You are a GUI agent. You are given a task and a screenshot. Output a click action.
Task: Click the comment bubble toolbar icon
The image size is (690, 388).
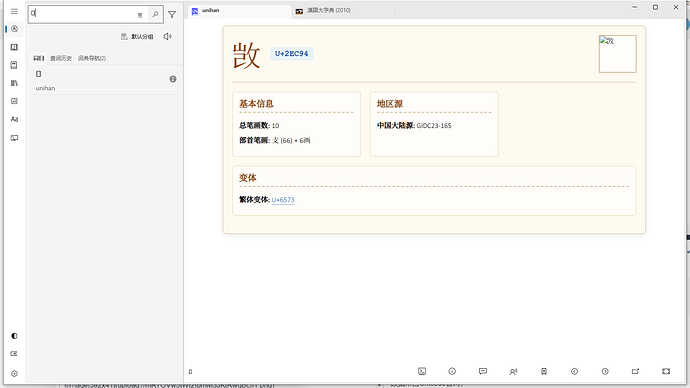(x=483, y=371)
